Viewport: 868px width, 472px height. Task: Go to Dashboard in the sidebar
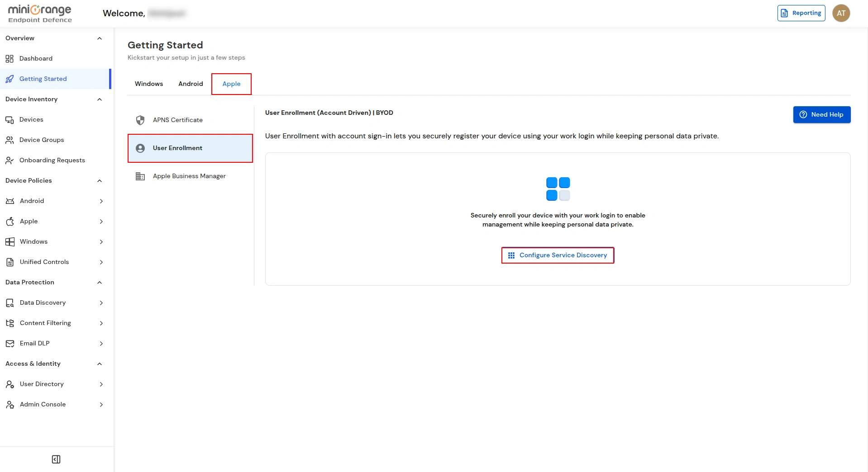coord(55,58)
